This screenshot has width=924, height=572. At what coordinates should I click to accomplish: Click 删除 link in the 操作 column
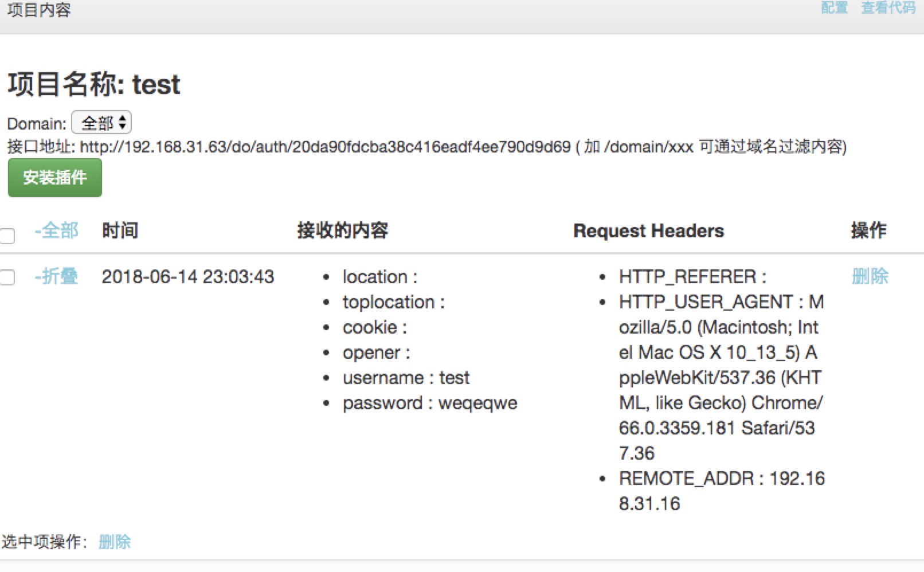coord(870,276)
